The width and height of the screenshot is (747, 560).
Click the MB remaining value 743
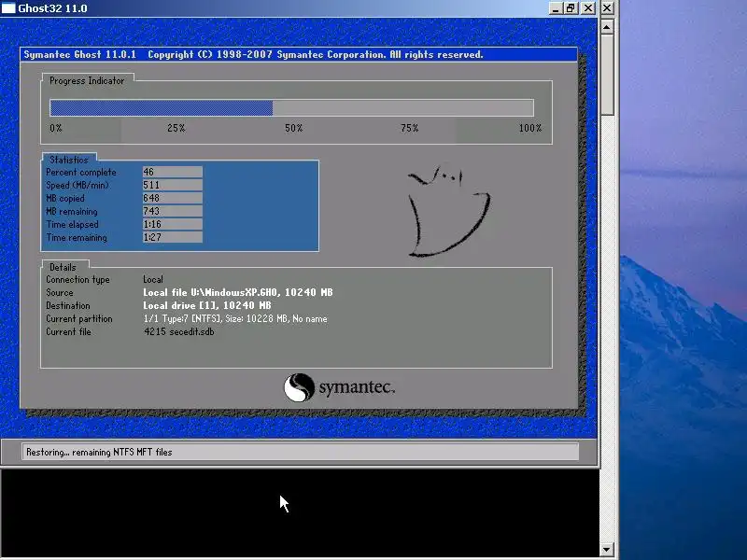173,211
